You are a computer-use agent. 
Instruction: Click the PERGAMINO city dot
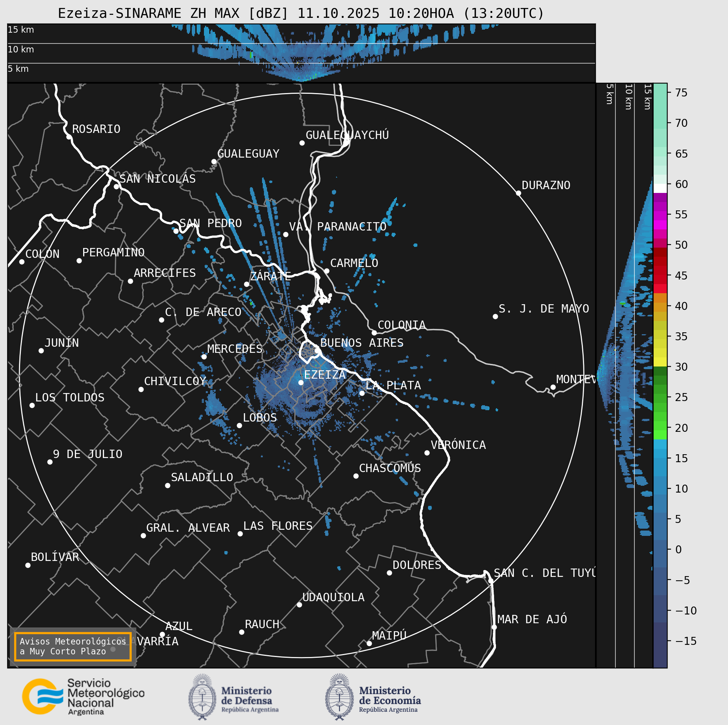(79, 261)
